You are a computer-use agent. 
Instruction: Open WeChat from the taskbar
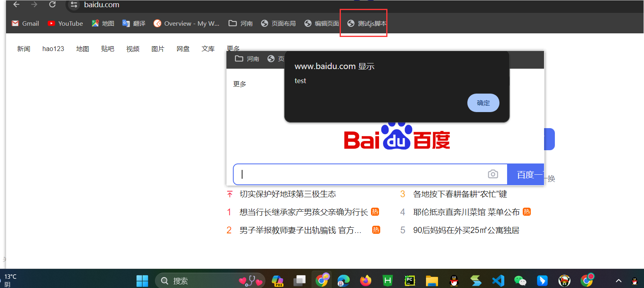[x=520, y=281]
